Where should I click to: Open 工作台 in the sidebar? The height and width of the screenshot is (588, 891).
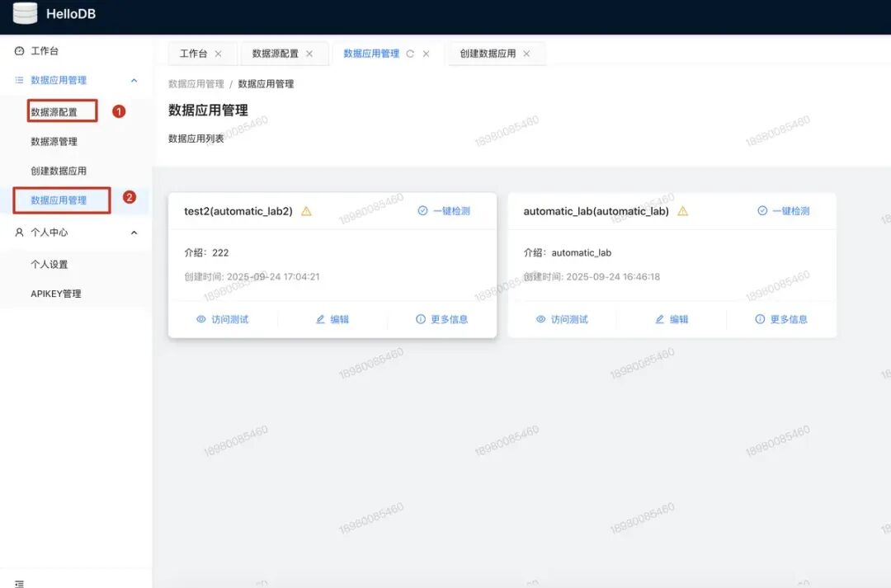tap(45, 51)
